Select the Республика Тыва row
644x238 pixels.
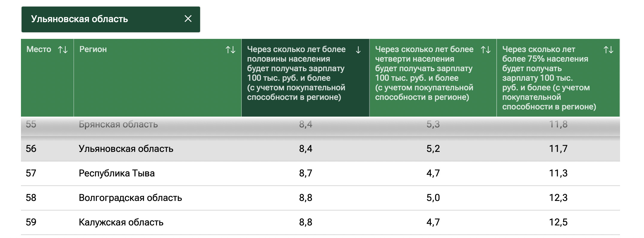[x=320, y=173]
